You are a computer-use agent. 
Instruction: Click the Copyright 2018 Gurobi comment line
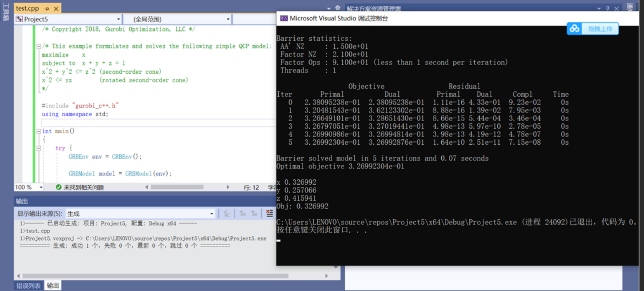(119, 29)
